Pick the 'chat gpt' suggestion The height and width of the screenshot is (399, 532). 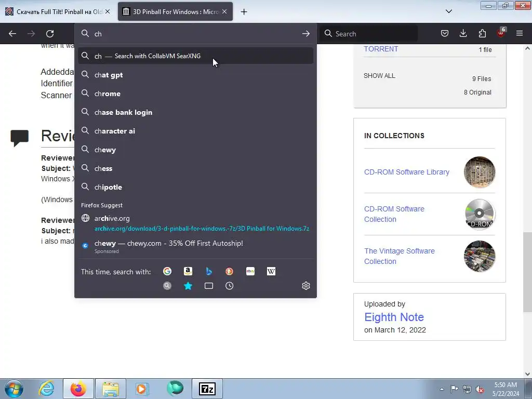195,75
